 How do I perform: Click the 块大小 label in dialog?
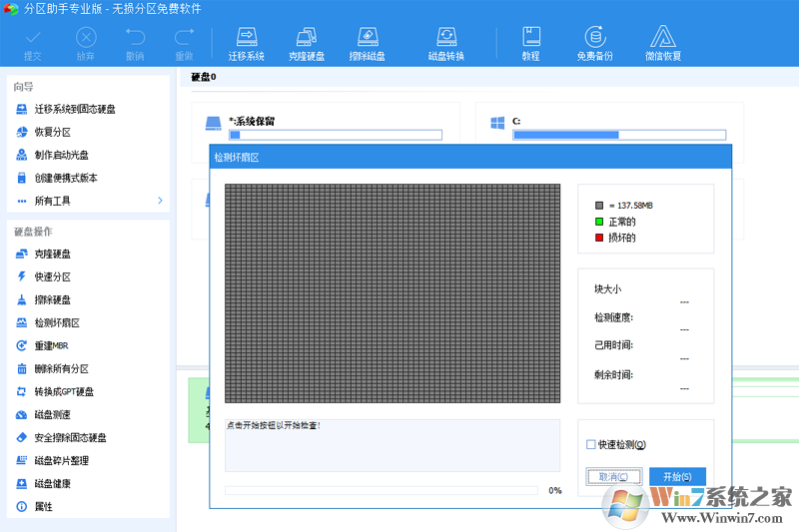click(607, 288)
